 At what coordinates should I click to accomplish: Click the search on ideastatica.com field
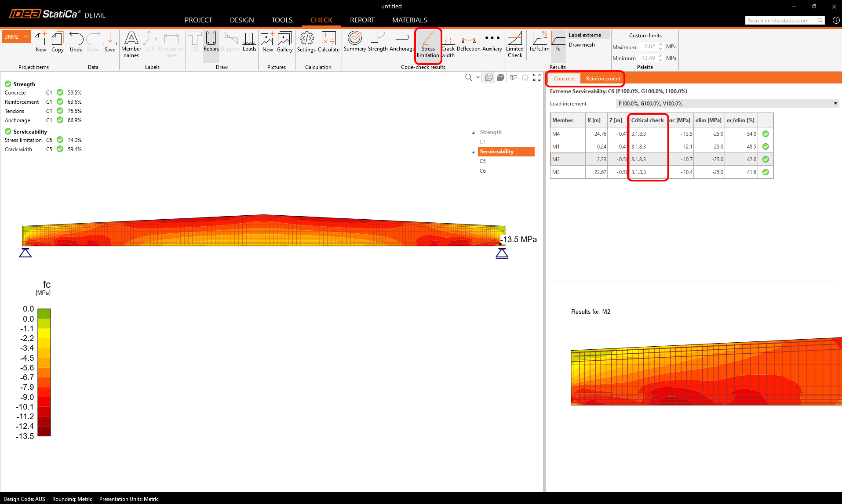click(781, 21)
